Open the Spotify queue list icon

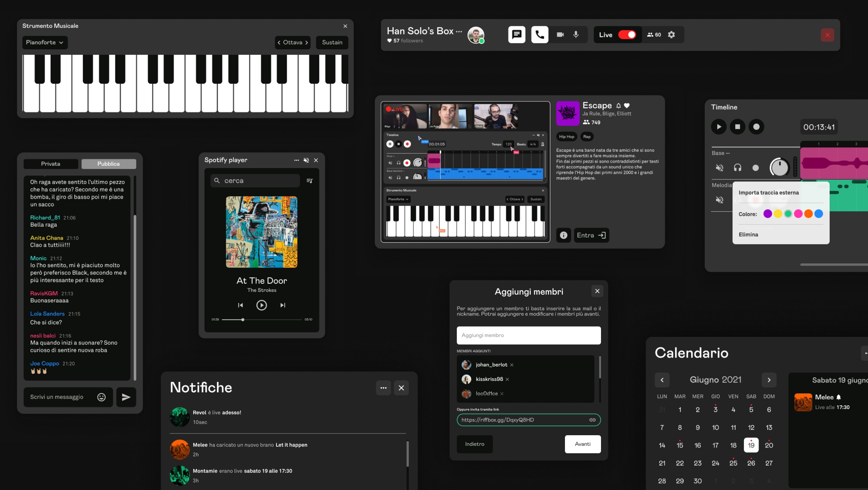coord(310,181)
